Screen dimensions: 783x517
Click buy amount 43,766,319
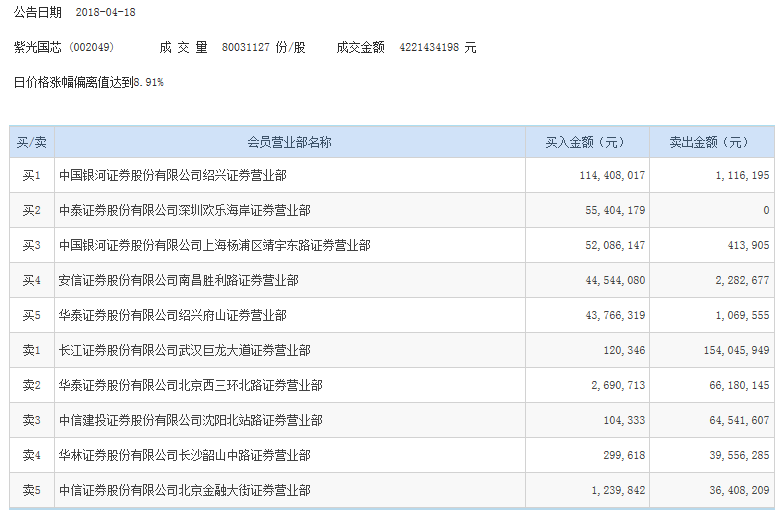(615, 315)
